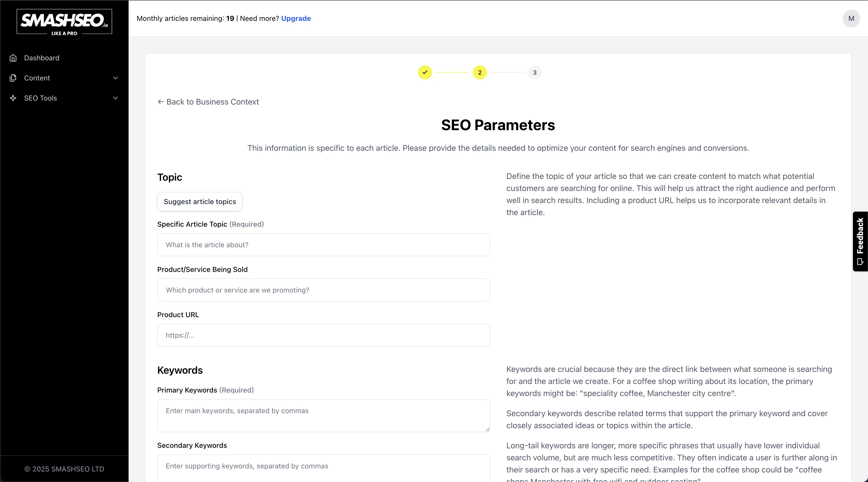Select step 2 in the progress indicator

[x=479, y=72]
